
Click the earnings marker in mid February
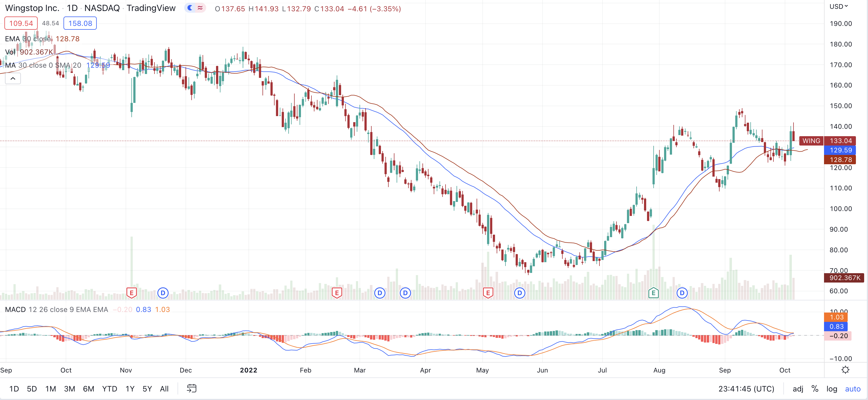pyautogui.click(x=337, y=293)
